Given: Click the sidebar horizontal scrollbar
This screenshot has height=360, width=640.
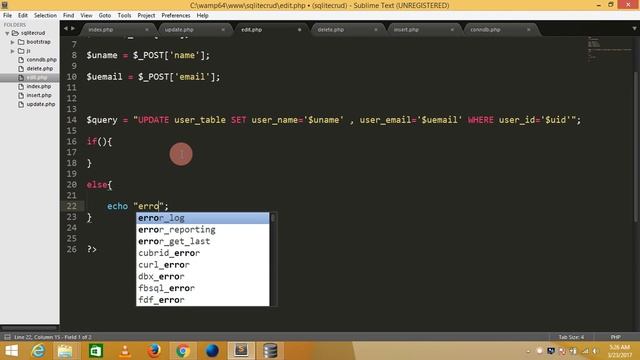Looking at the screenshot, I should coord(29,328).
